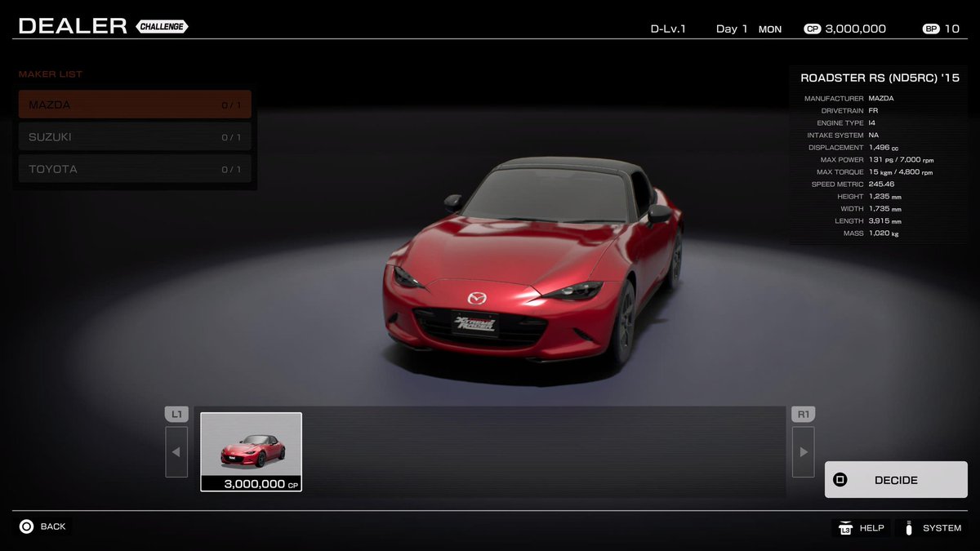Click the Day 1 MON indicator
The image size is (980, 551).
[749, 29]
